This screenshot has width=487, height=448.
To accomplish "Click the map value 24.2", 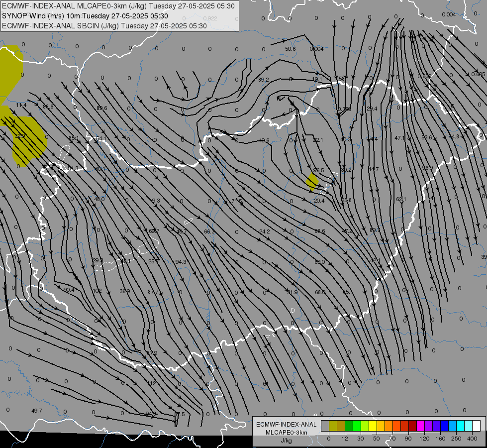I will [264, 231].
